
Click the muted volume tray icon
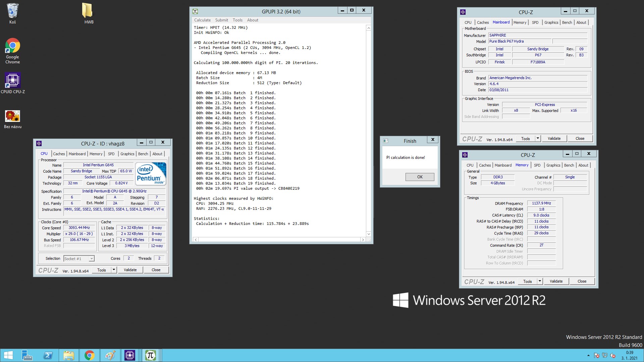tap(613, 356)
